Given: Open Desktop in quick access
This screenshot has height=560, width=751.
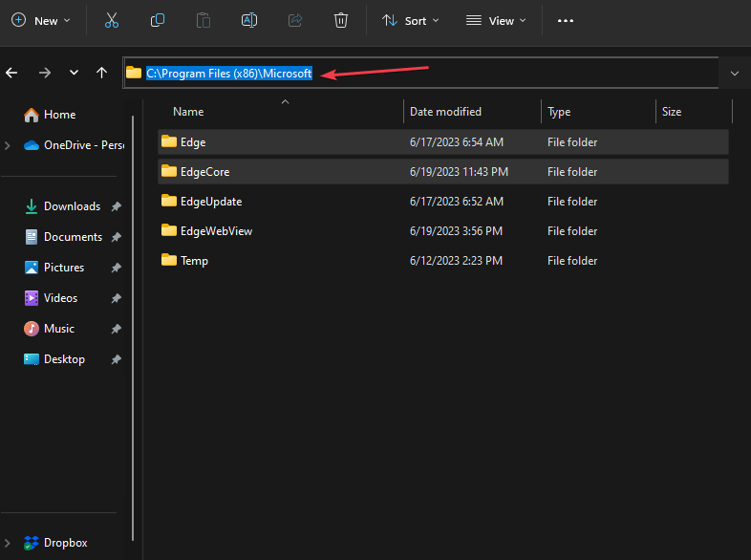Looking at the screenshot, I should pos(54,359).
